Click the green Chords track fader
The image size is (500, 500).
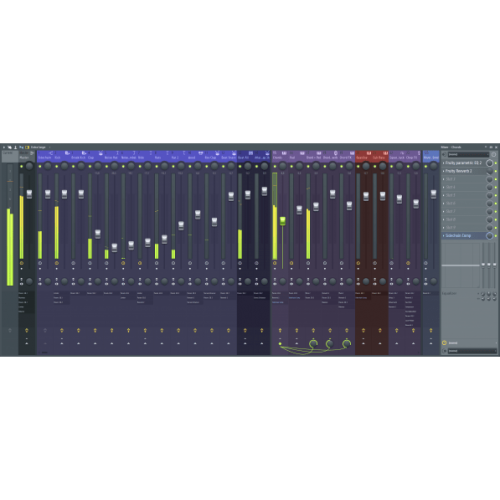click(283, 221)
